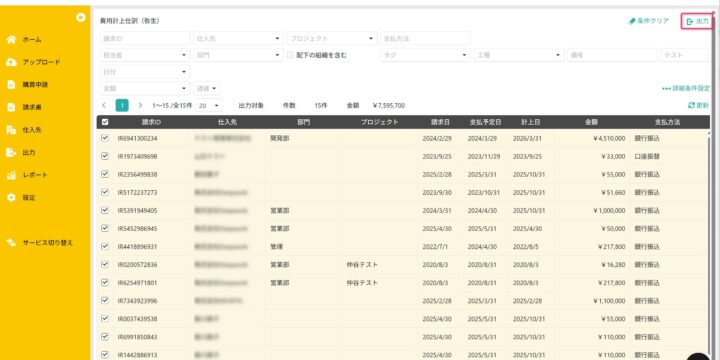Uncheck row IR4418896931 checkbox
720x360 pixels.
tap(105, 246)
